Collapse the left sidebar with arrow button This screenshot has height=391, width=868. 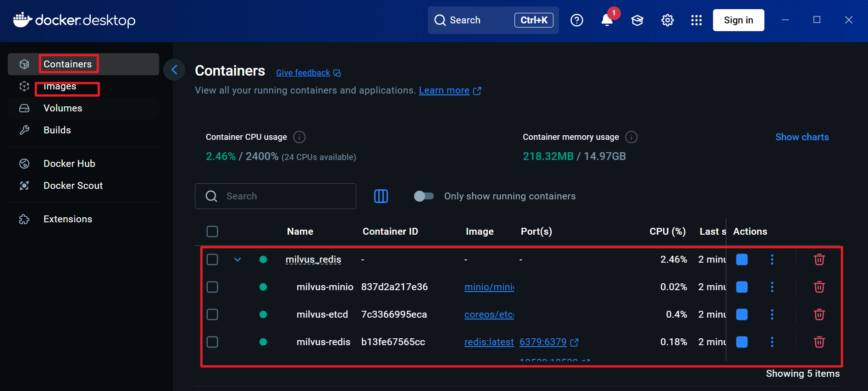pyautogui.click(x=174, y=70)
